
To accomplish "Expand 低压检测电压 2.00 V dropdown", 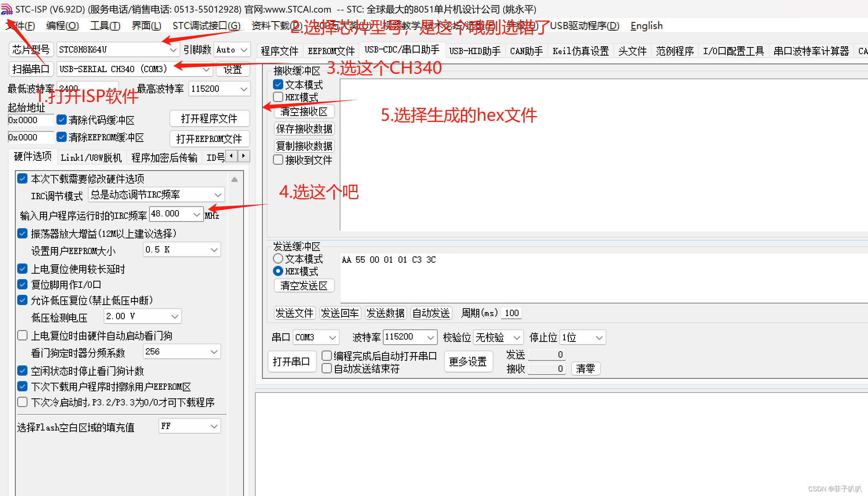I will tap(175, 316).
